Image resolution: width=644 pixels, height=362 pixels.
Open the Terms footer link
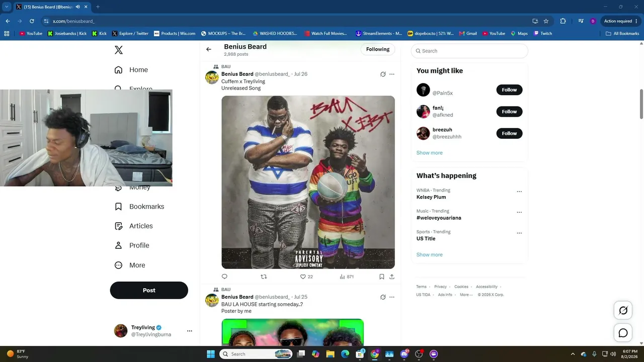[421, 287]
